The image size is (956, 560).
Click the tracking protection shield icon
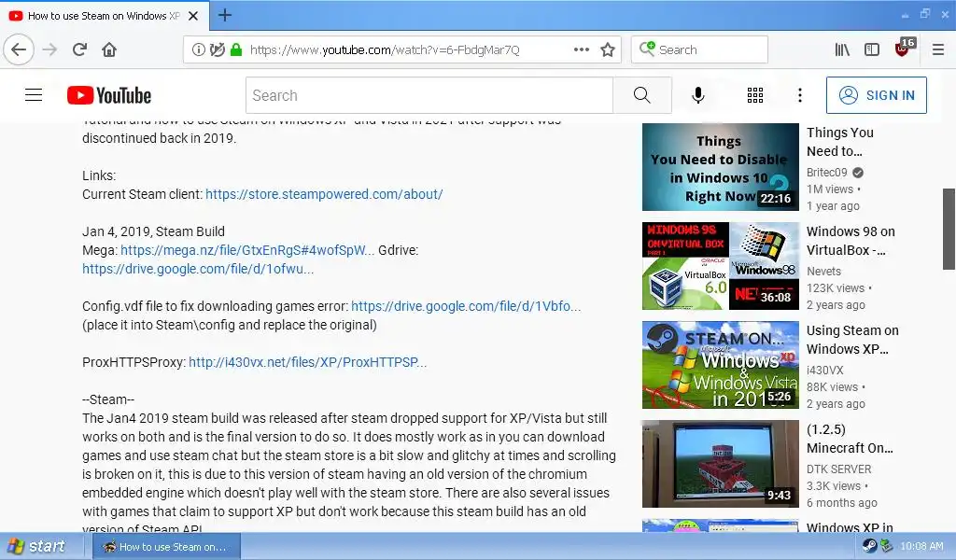click(x=217, y=49)
